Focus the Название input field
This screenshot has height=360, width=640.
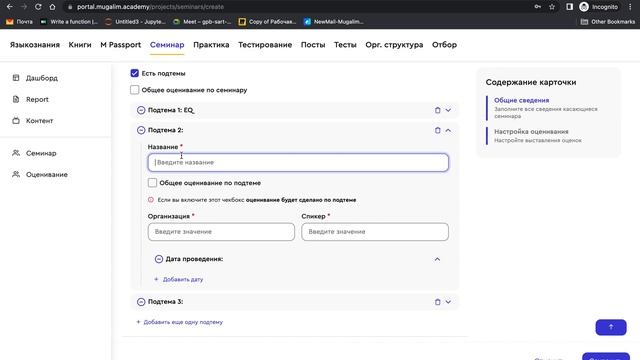click(x=298, y=162)
